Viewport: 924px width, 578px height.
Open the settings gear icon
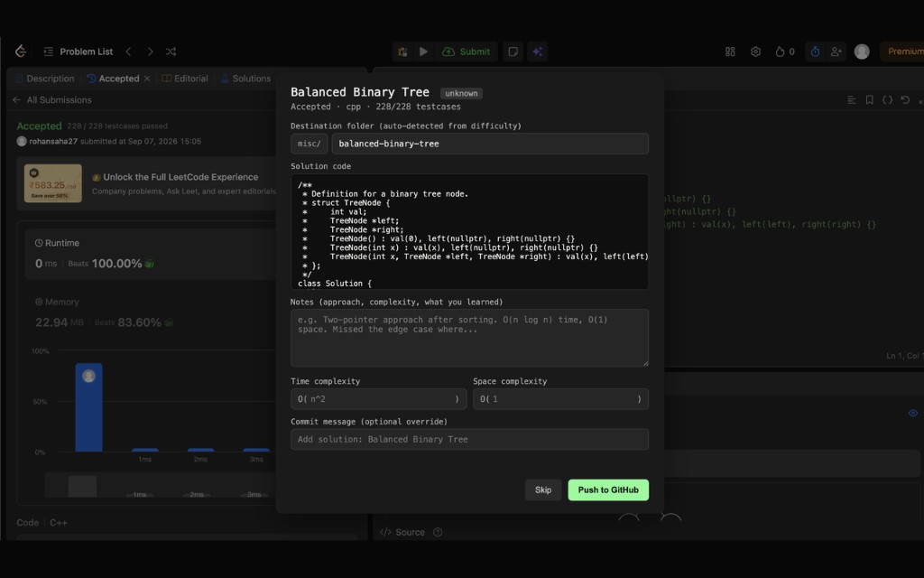coord(755,51)
